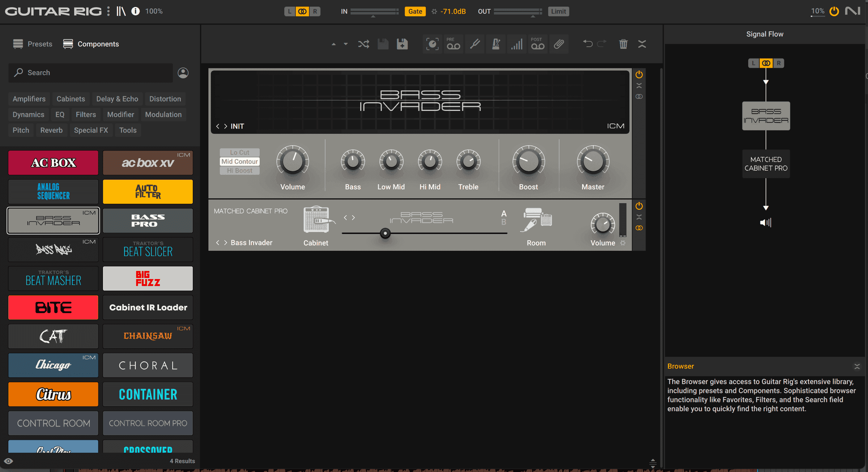The height and width of the screenshot is (472, 868).
Task: Select Hi Boost mode on Bass Invader
Action: (240, 170)
